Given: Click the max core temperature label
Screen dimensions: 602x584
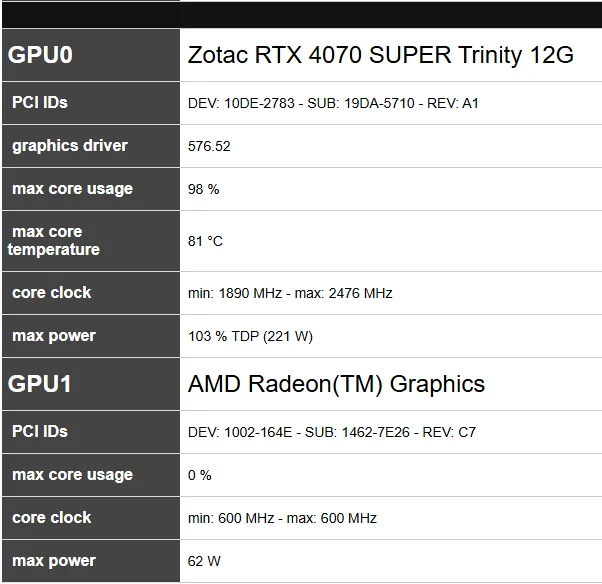Looking at the screenshot, I should coord(55,241).
